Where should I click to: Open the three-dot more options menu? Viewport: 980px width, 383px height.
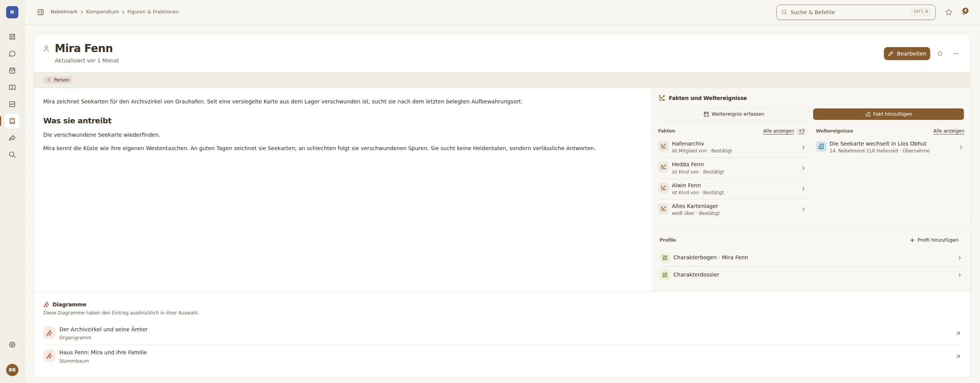point(956,54)
